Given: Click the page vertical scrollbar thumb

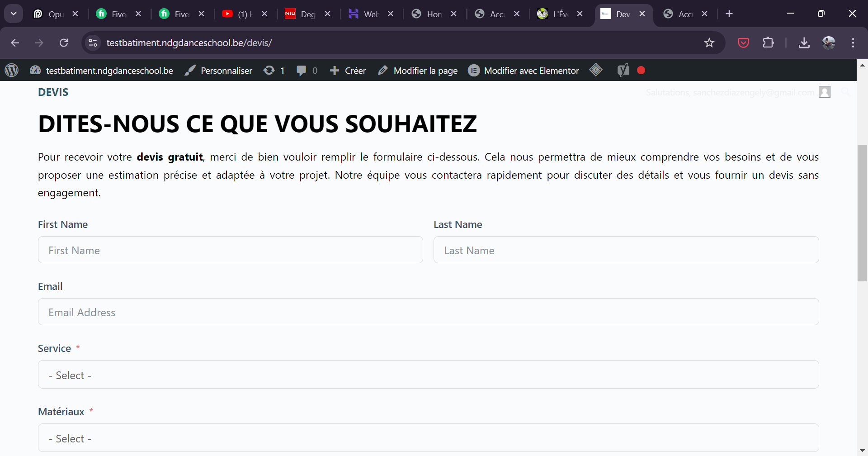Looking at the screenshot, I should click(x=862, y=213).
